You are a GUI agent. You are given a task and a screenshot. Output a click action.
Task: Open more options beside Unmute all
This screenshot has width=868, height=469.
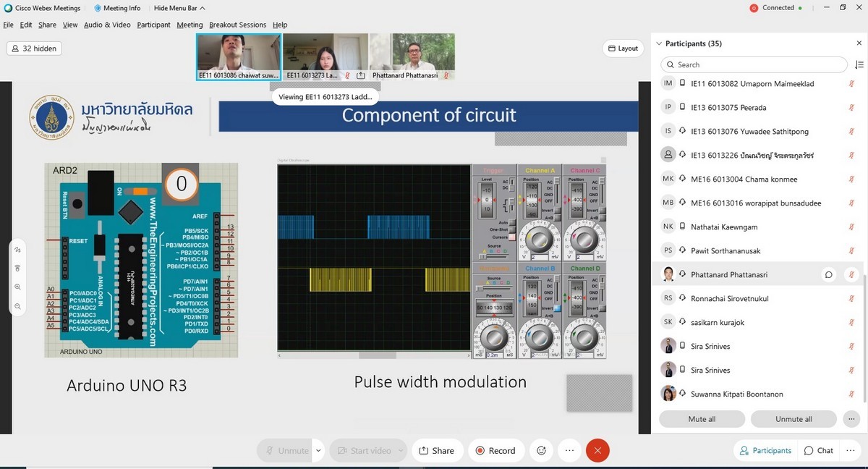(851, 419)
